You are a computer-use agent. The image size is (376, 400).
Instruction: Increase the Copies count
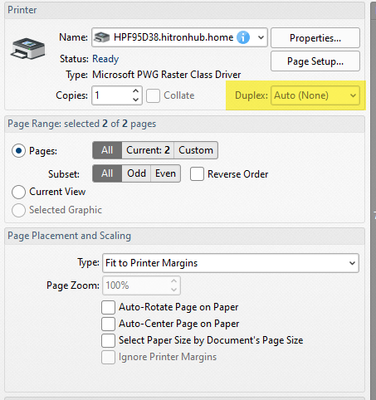tap(135, 91)
